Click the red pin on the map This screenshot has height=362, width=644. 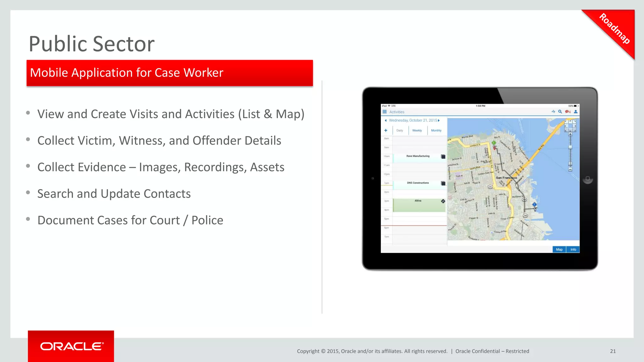pyautogui.click(x=494, y=148)
